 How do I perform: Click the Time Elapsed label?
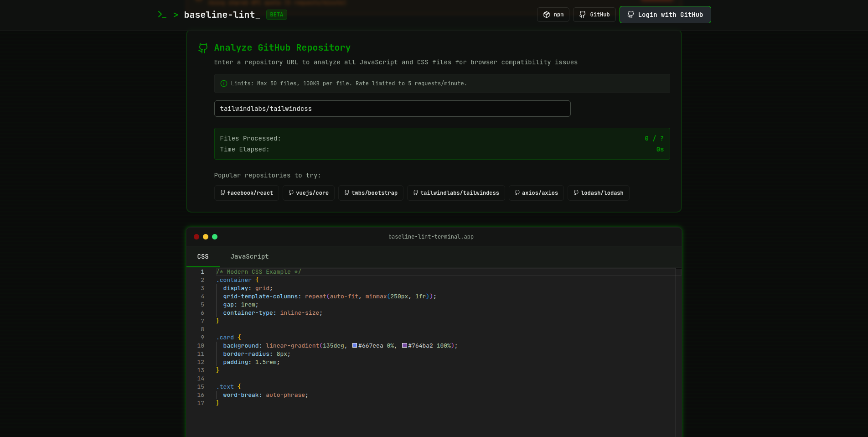(244, 149)
